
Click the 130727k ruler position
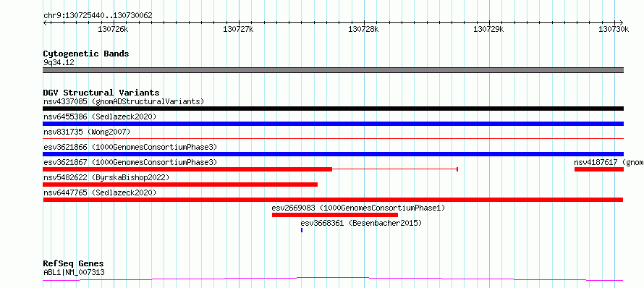239,30
